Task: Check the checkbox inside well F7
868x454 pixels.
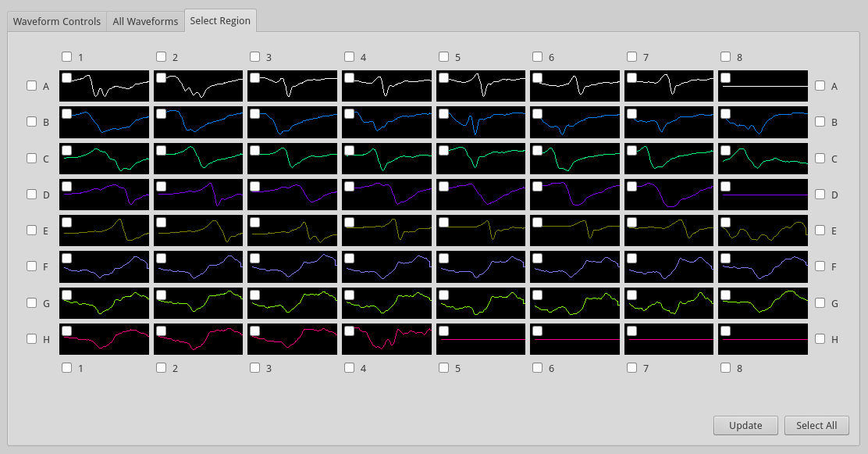Action: (x=632, y=259)
